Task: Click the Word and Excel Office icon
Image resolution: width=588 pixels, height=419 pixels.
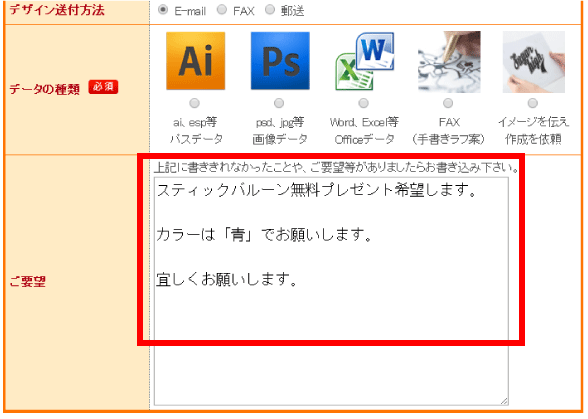Action: pyautogui.click(x=364, y=61)
